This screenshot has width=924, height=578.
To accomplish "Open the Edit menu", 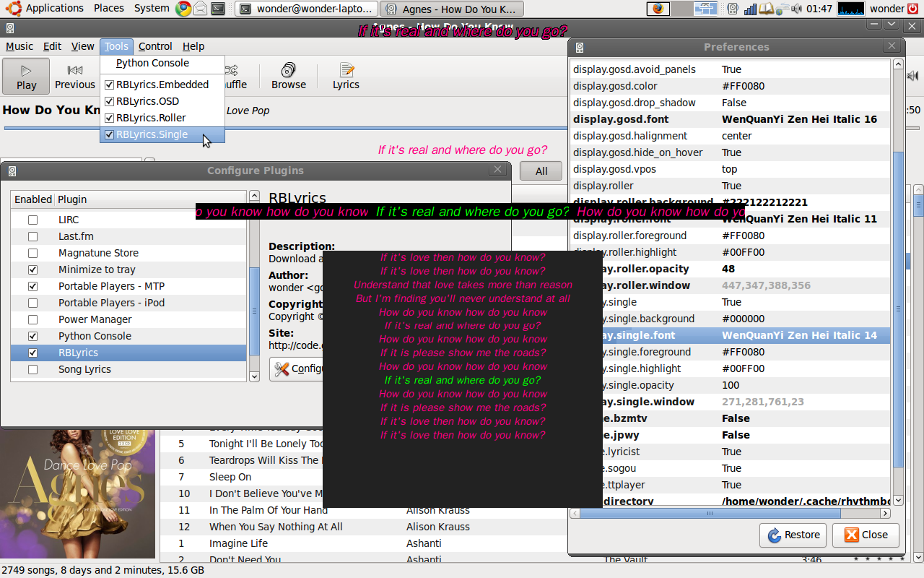I will pyautogui.click(x=52, y=46).
